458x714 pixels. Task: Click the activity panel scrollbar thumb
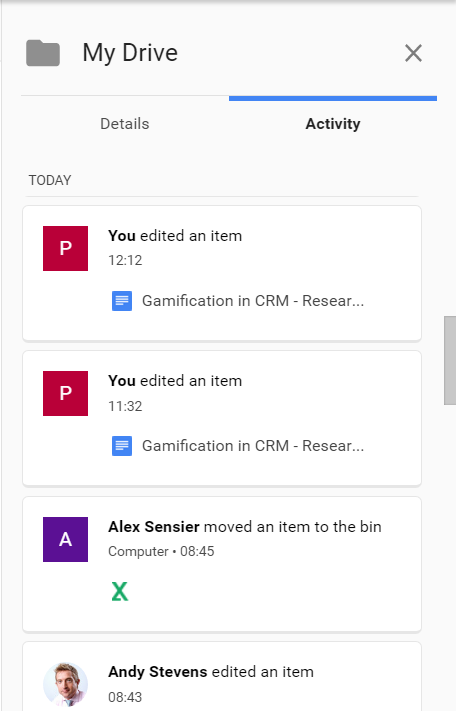point(451,361)
